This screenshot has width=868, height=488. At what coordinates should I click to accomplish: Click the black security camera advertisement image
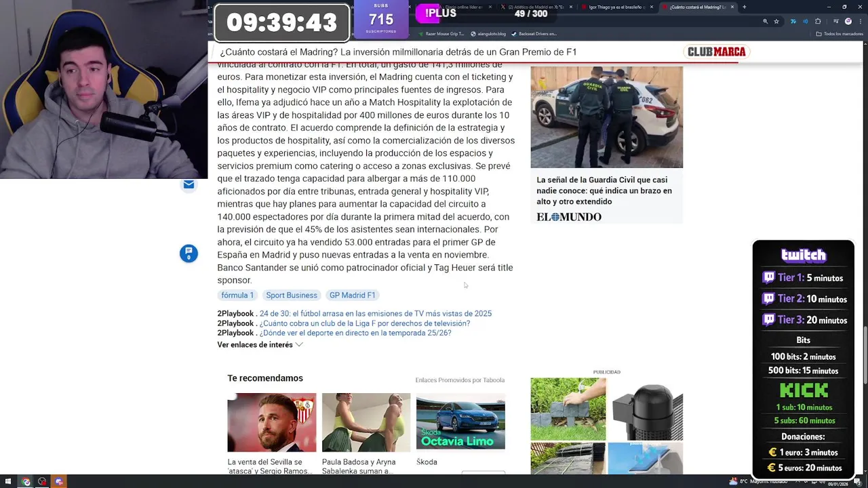(646, 409)
